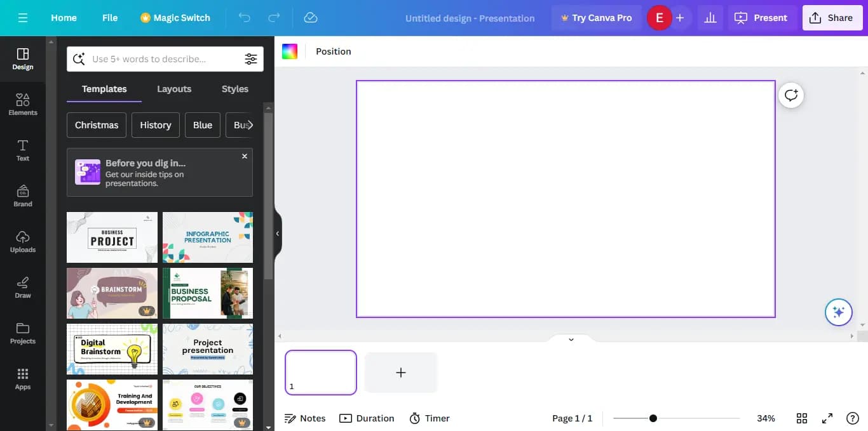Collapse the page thumbnails strip chevron
Image resolution: width=868 pixels, height=431 pixels.
click(x=571, y=340)
